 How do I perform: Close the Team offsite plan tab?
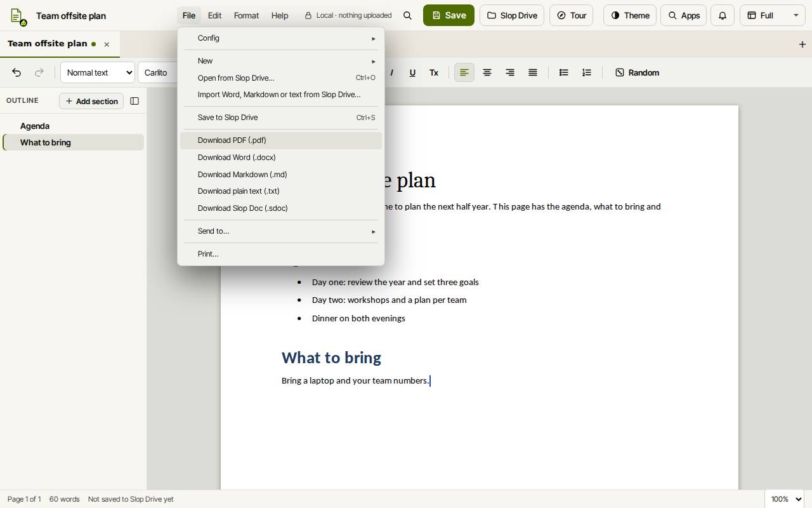[107, 44]
